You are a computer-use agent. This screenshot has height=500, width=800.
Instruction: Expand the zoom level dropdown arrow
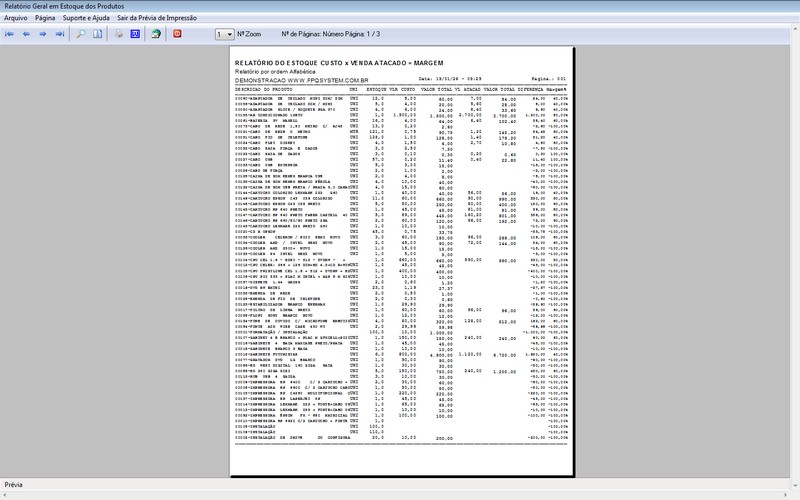[x=230, y=34]
